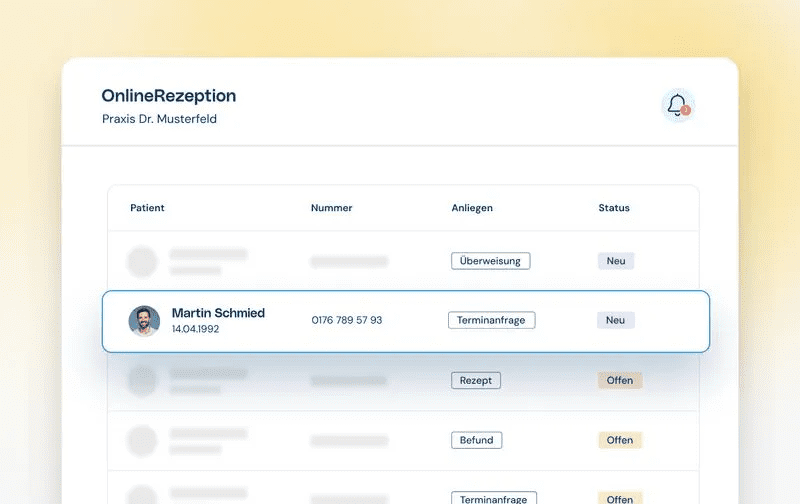Image resolution: width=800 pixels, height=504 pixels.
Task: Click phone number 0176 789 57 93
Action: [x=347, y=321]
